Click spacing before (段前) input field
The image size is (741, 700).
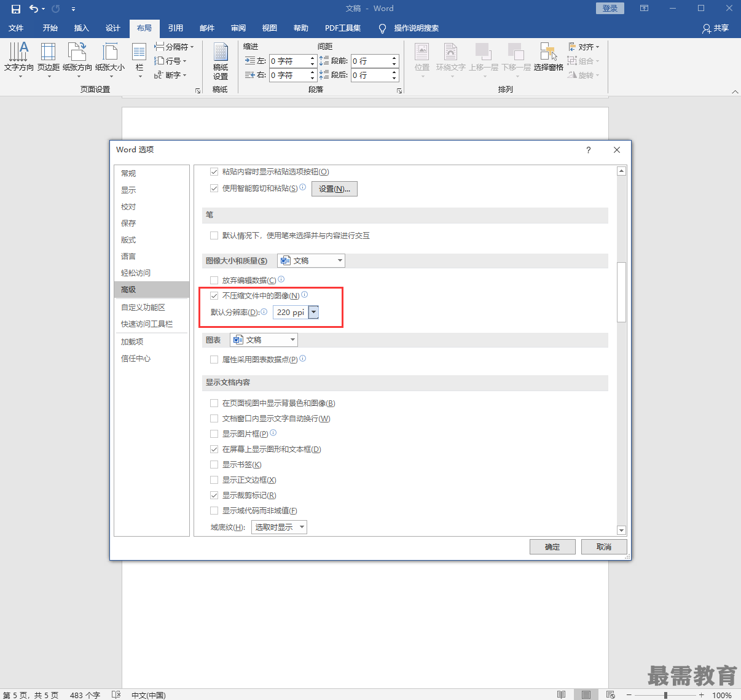click(x=371, y=61)
